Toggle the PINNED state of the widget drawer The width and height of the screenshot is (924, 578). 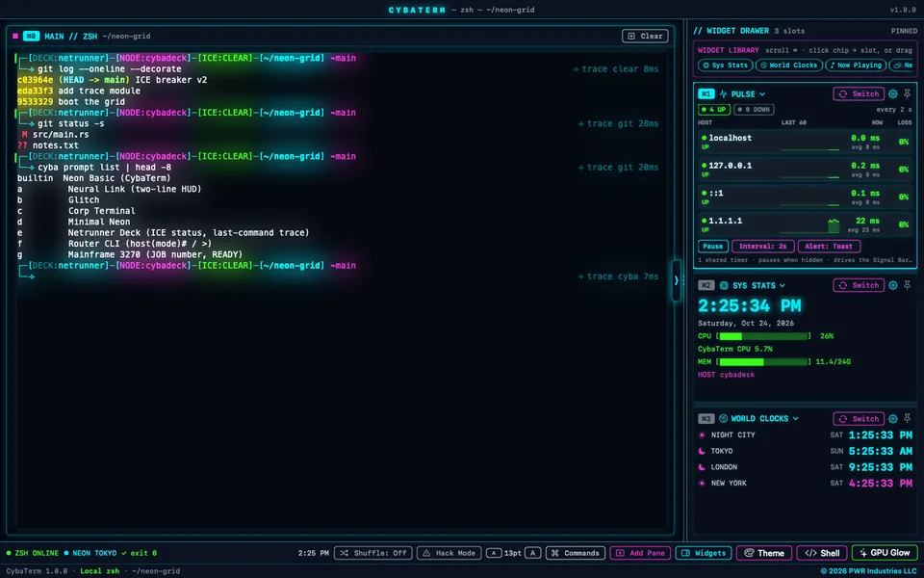coord(904,31)
